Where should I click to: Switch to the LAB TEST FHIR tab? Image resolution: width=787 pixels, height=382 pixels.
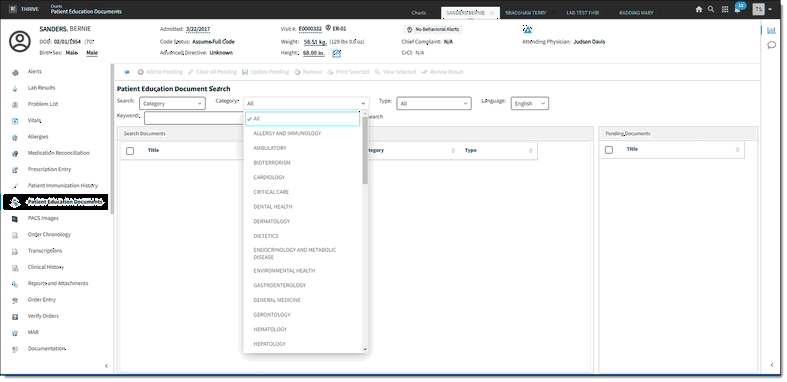point(582,13)
